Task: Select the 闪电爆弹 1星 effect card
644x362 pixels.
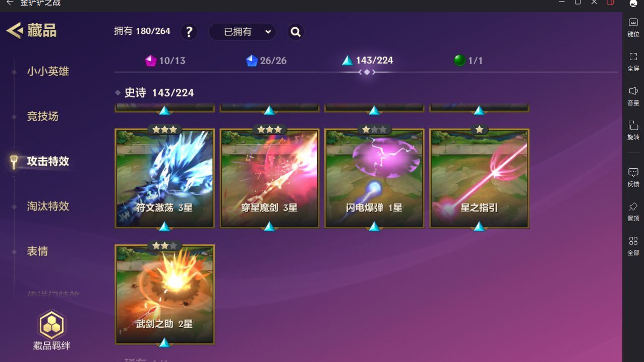Action: (x=374, y=178)
